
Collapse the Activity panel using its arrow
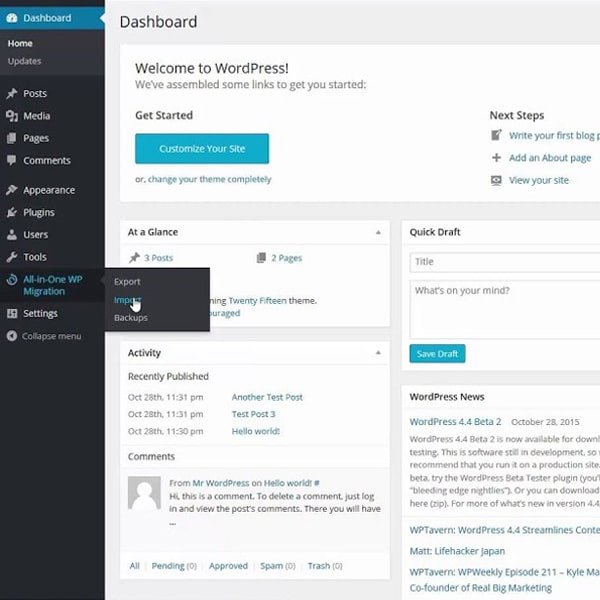tap(378, 353)
